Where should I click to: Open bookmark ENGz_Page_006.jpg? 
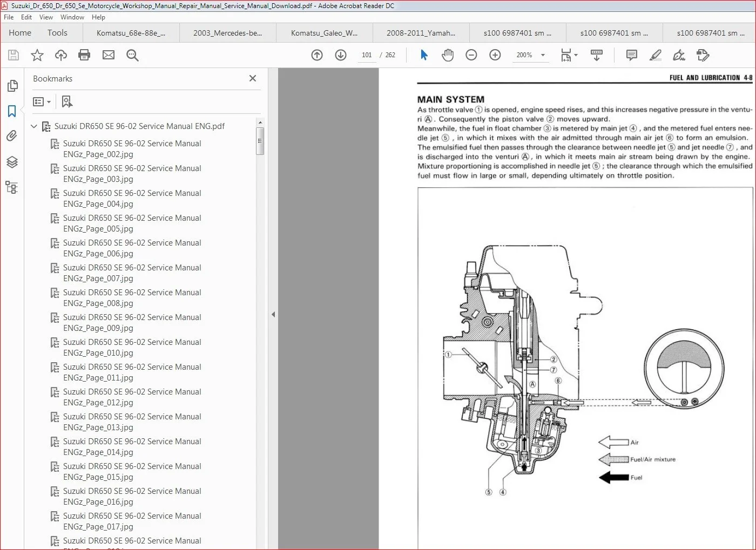(132, 248)
